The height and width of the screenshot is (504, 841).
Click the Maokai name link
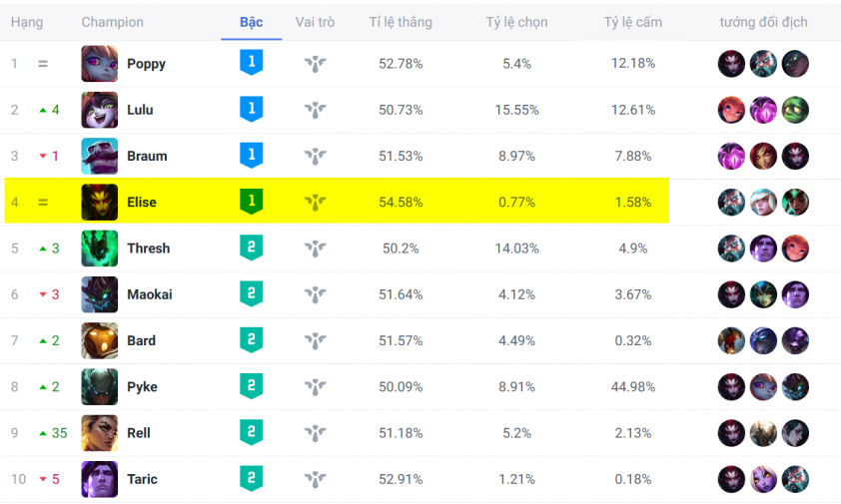[150, 294]
